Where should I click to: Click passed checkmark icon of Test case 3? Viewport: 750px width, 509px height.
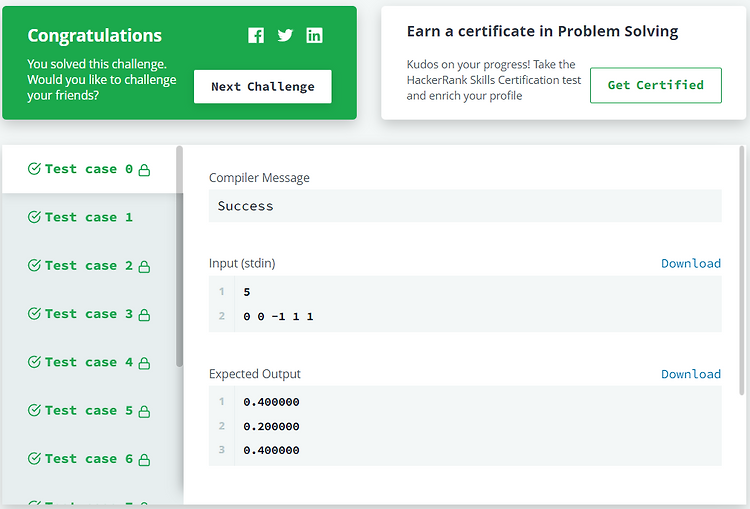[34, 314]
